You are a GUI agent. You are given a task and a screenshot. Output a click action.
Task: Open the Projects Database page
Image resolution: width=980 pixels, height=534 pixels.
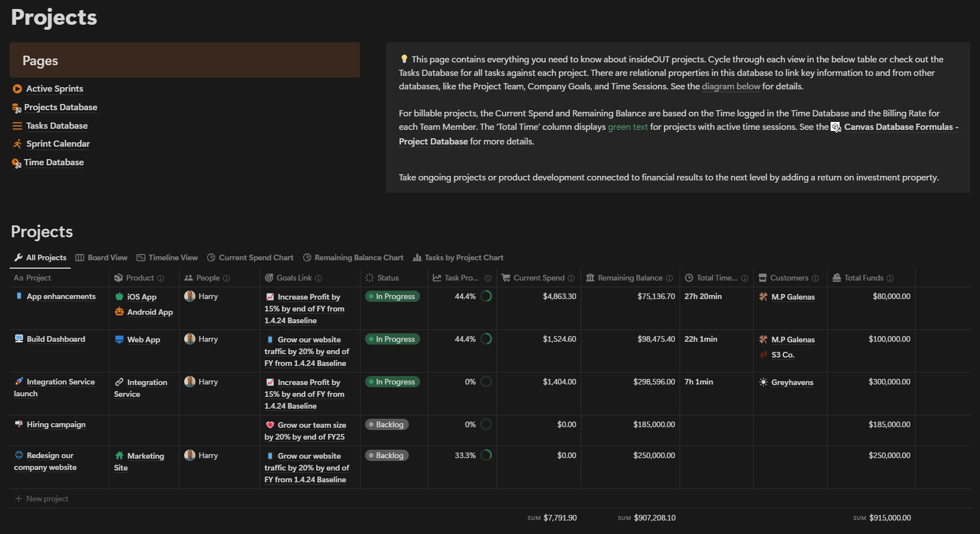pos(61,107)
